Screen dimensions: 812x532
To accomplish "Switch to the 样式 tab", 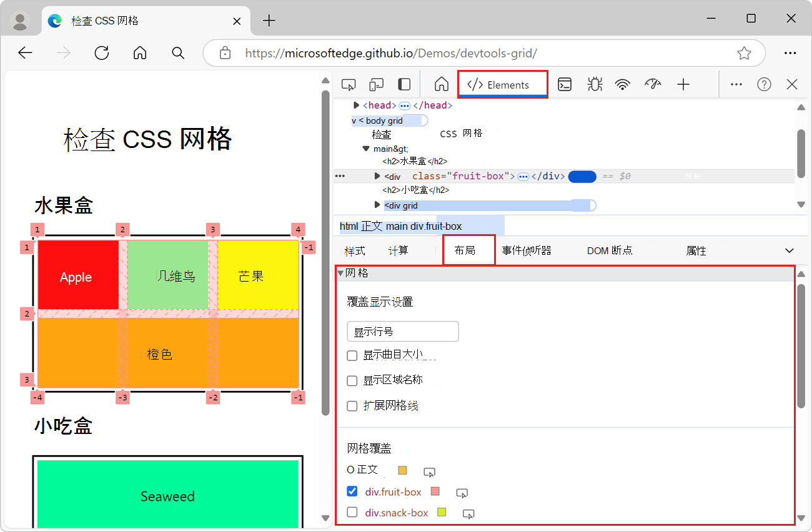I will point(355,251).
